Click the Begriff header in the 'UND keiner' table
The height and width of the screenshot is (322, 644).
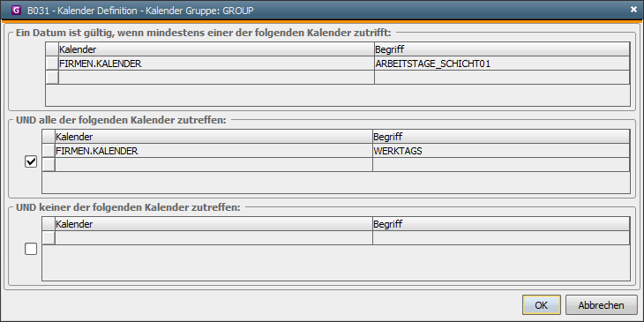coord(501,224)
